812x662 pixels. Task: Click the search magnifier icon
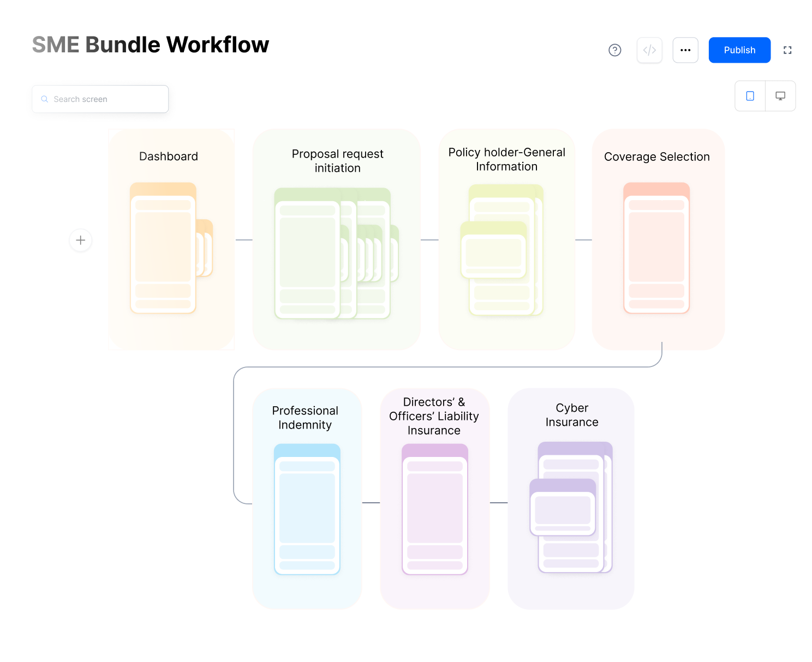(45, 99)
